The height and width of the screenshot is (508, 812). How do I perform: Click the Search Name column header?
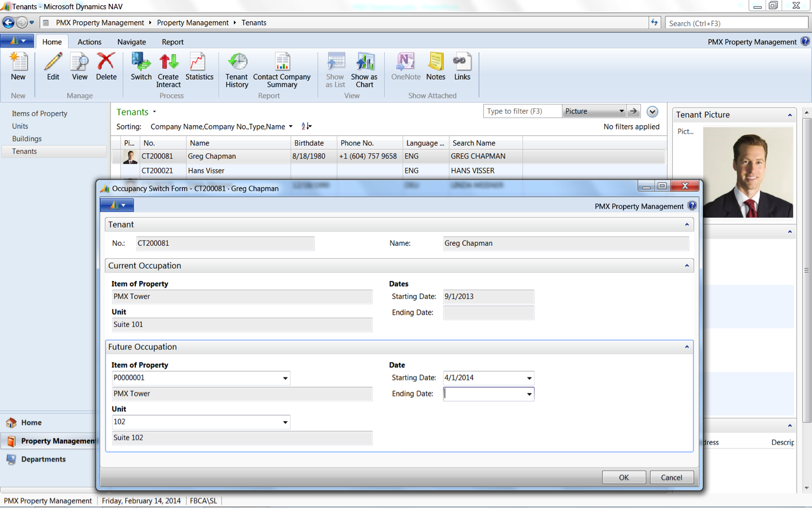tap(486, 143)
